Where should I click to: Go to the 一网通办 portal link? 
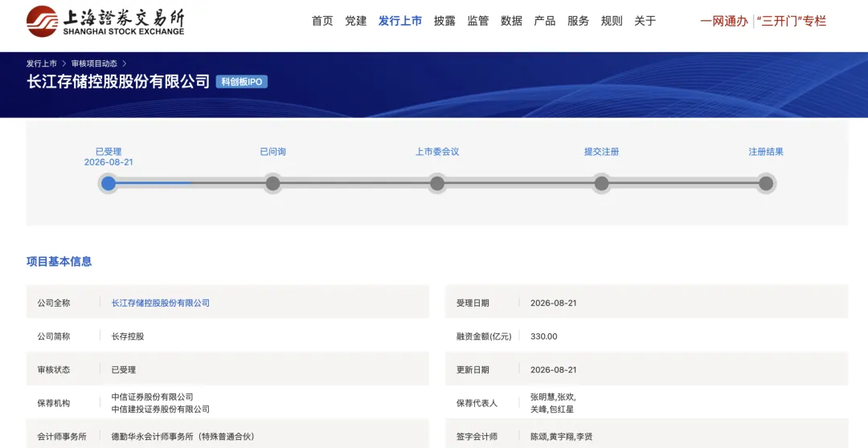coord(724,21)
